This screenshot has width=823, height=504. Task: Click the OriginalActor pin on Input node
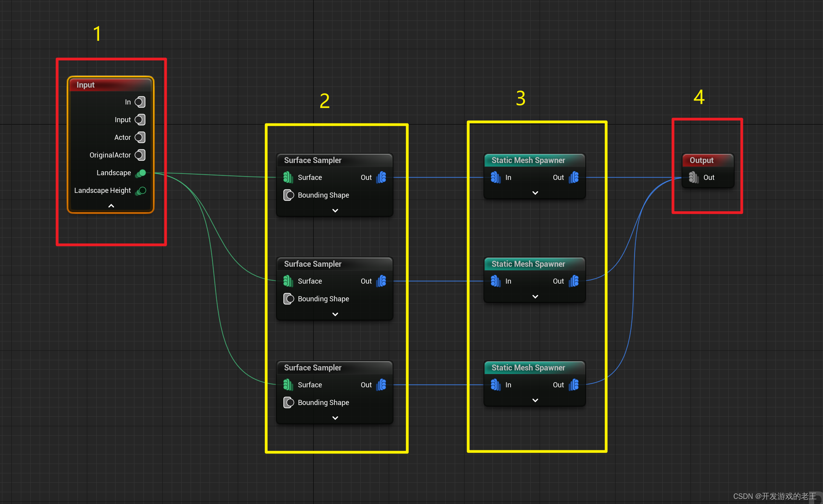(x=140, y=155)
